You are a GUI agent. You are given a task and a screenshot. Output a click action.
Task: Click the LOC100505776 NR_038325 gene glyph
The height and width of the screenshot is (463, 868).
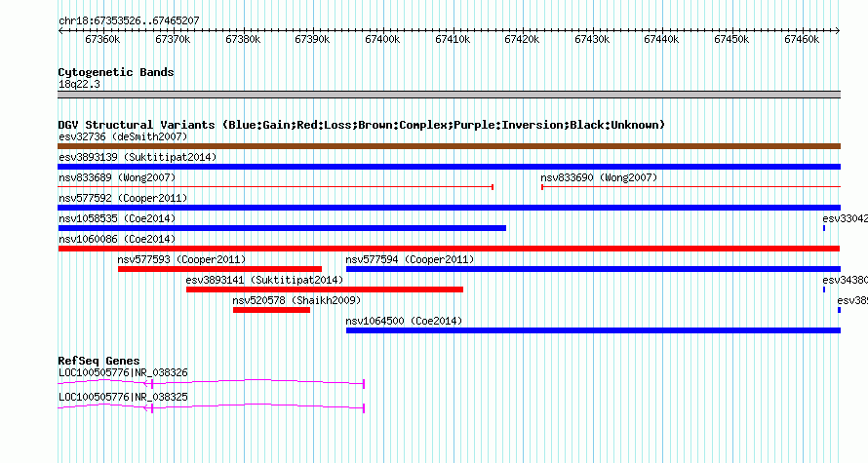[x=212, y=407]
